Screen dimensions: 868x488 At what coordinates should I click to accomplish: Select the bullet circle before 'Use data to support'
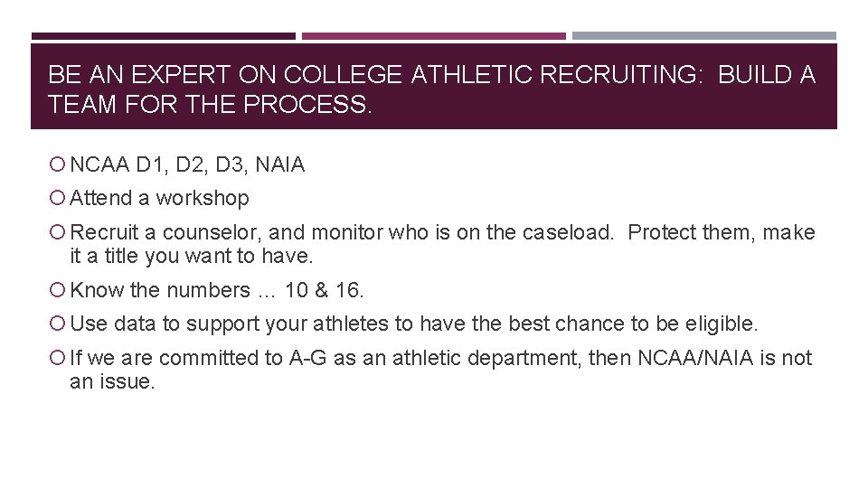coord(58,324)
